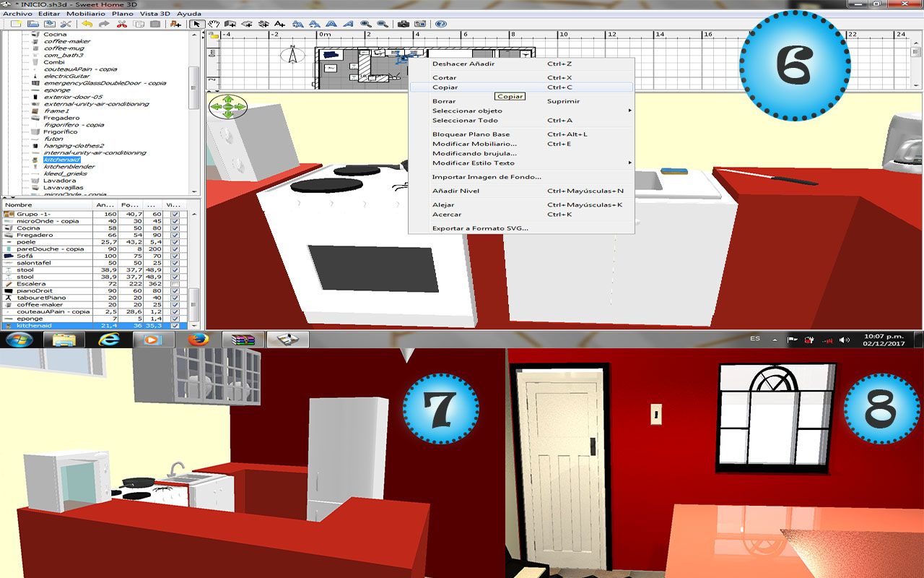The image size is (924, 578).
Task: Click the Decrease text size icon
Action: coord(315,24)
